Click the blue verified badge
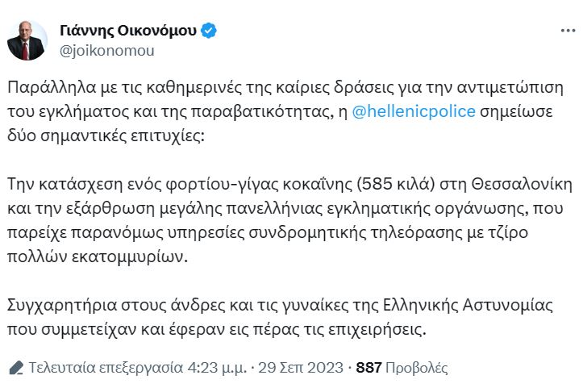 209,31
